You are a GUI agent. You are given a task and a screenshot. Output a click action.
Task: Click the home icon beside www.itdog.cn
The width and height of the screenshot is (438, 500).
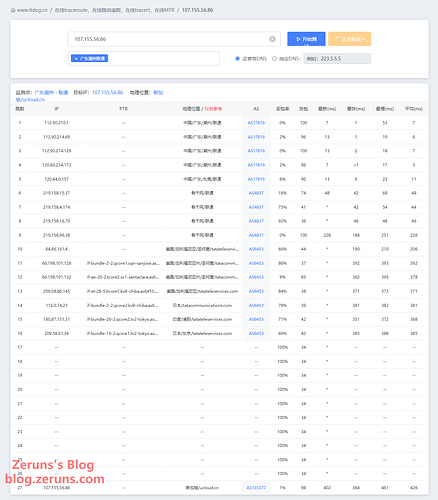tap(13, 10)
